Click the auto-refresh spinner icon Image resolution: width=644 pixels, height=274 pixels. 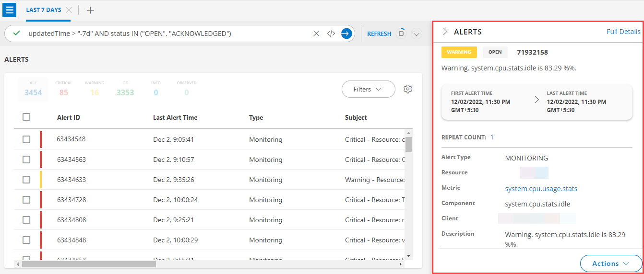(401, 34)
